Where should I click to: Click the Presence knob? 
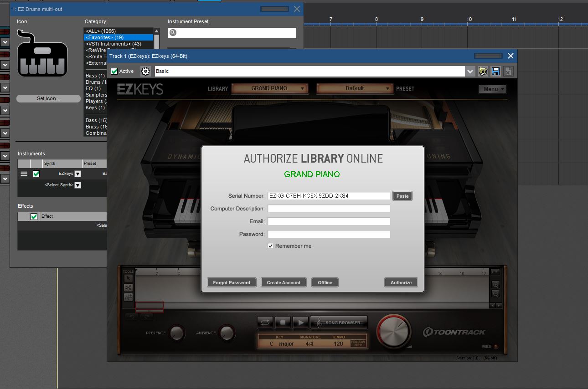177,333
